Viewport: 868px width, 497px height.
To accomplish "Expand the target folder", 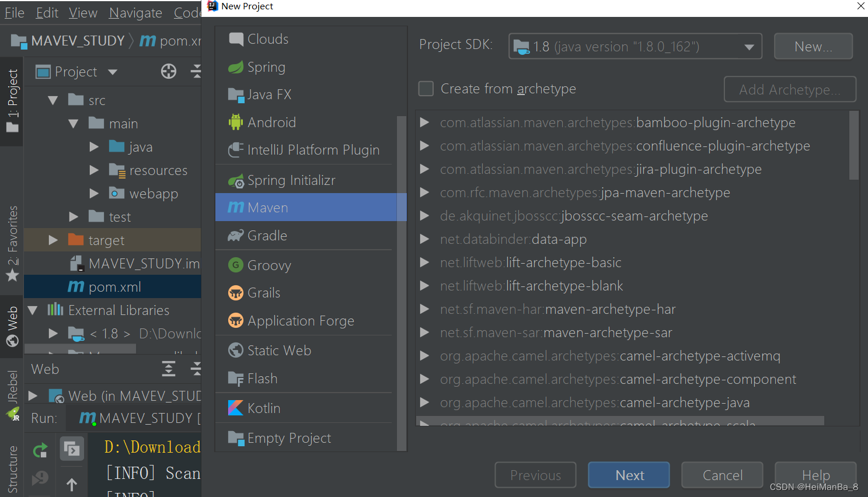I will coord(53,240).
